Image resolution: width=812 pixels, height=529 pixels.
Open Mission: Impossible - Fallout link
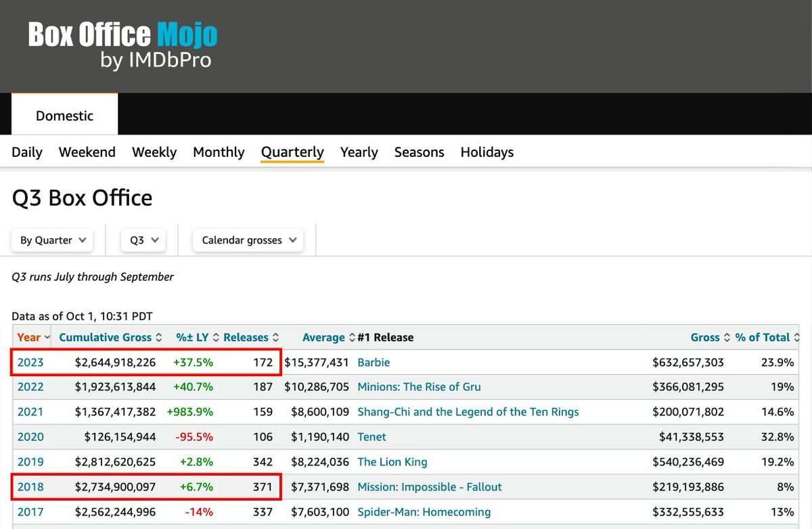coord(430,487)
